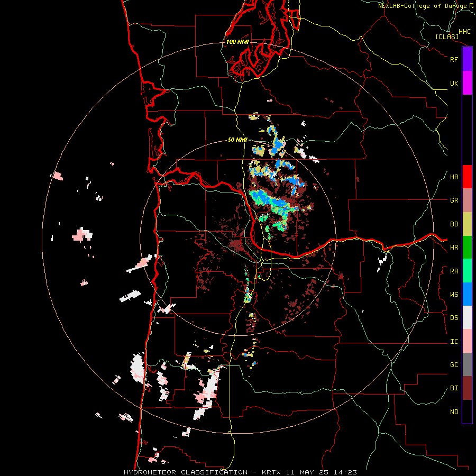Screen dimensions: 476x476
Task: Click the HA red legend swatch
Action: [x=467, y=177]
